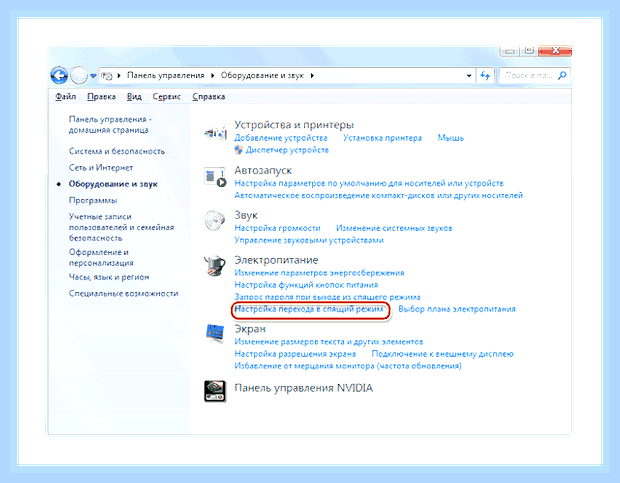Click Настройка разрешения экрана link
Screen dimensions: 620x483
(x=295, y=354)
